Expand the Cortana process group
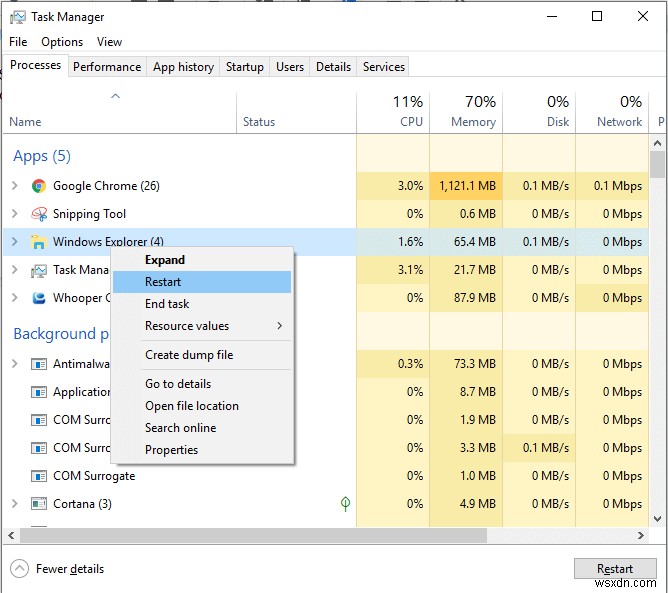This screenshot has width=668, height=593. click(14, 504)
